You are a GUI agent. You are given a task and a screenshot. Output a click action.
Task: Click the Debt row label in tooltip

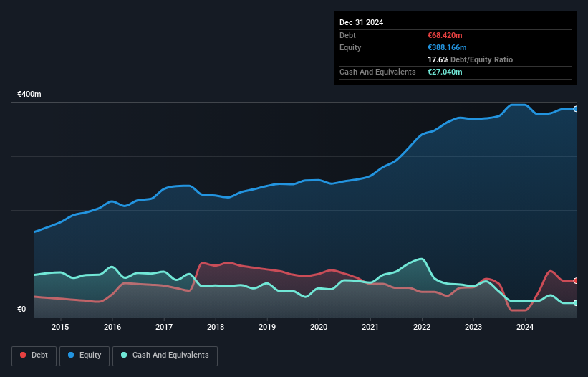coord(347,35)
